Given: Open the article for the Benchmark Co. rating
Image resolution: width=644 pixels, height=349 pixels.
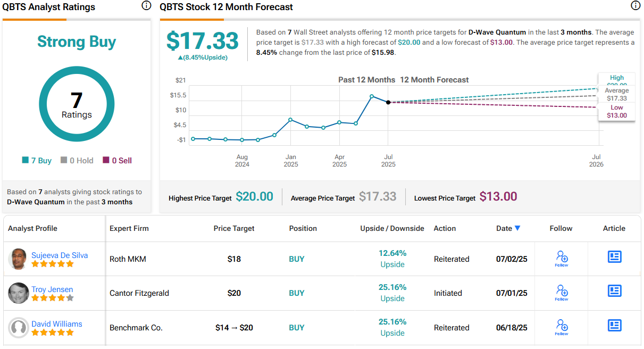Looking at the screenshot, I should 614,325.
